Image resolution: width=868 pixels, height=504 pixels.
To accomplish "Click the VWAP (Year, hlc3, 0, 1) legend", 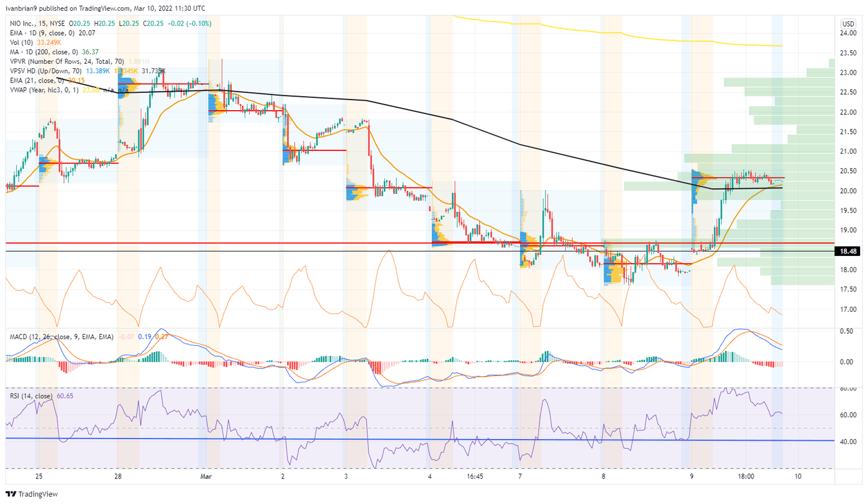I will (x=45, y=90).
